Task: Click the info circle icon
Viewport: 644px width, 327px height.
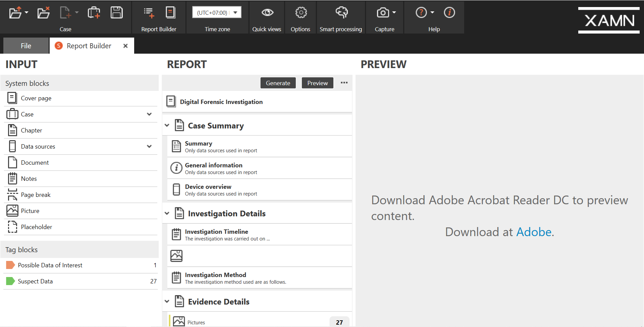Action: click(449, 13)
